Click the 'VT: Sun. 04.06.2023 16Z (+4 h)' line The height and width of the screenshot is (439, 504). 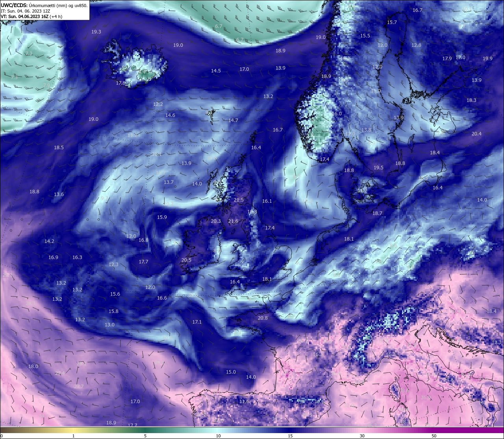coord(31,17)
